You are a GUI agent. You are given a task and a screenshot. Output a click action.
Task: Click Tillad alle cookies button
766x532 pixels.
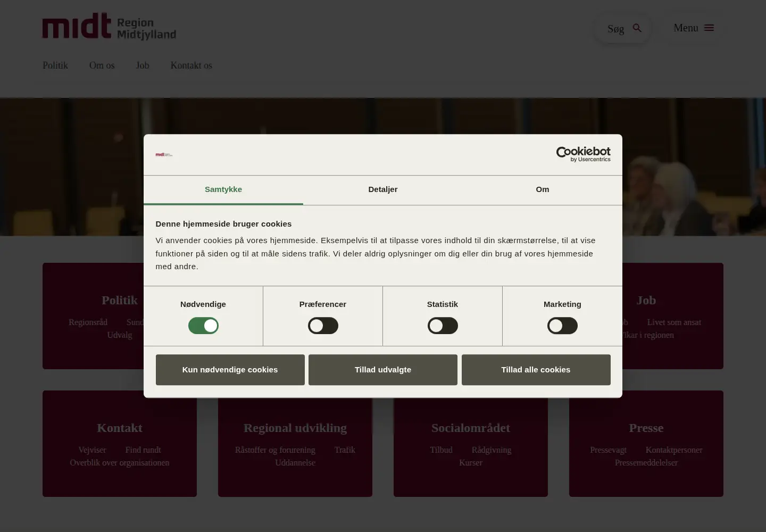click(x=536, y=370)
